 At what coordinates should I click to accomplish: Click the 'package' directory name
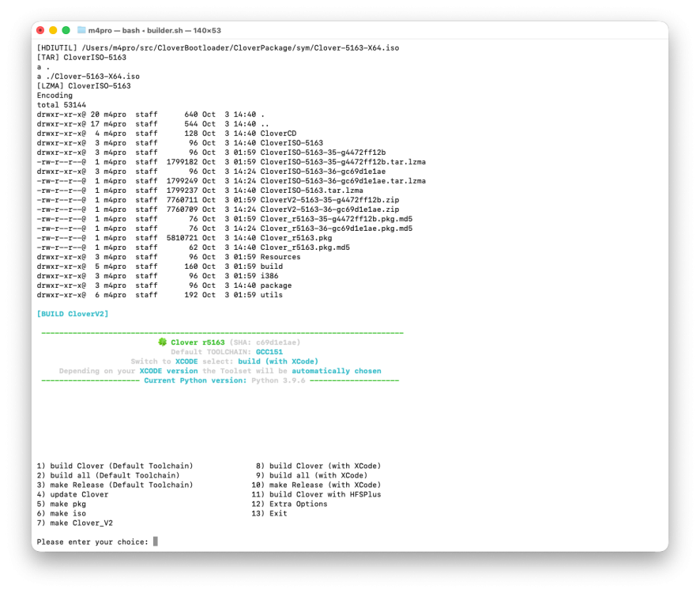coord(276,285)
